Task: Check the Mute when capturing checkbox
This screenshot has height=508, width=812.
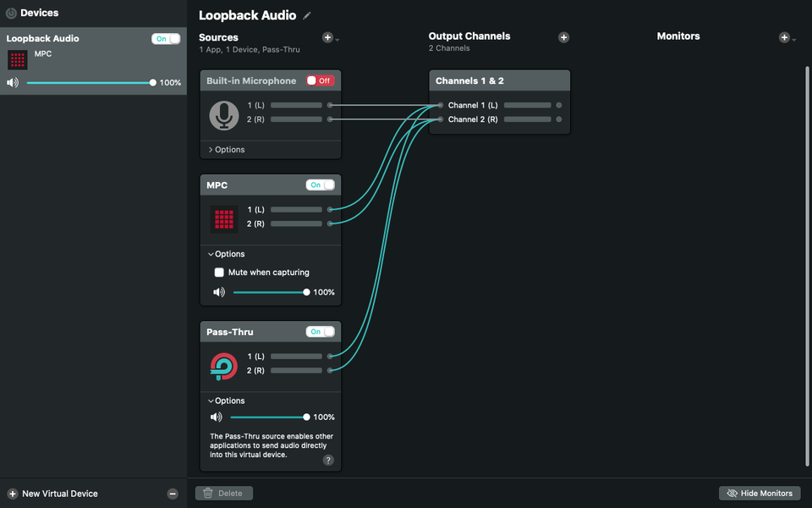Action: click(x=219, y=272)
